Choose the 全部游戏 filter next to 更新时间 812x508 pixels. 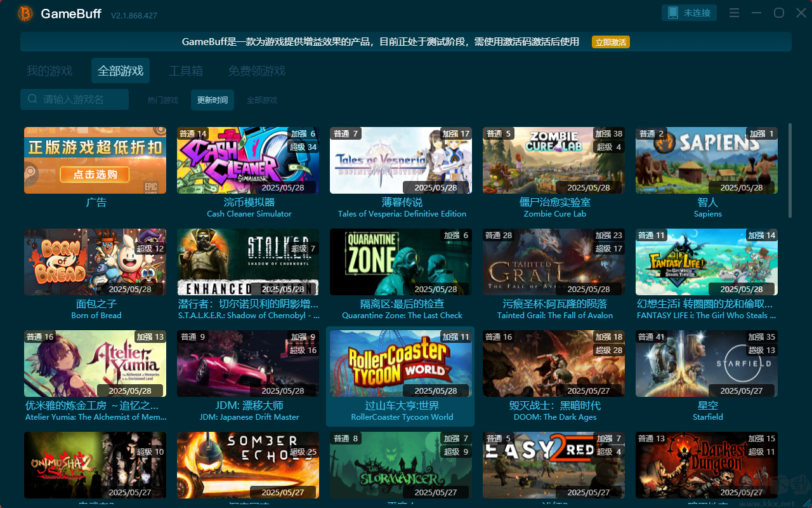262,100
